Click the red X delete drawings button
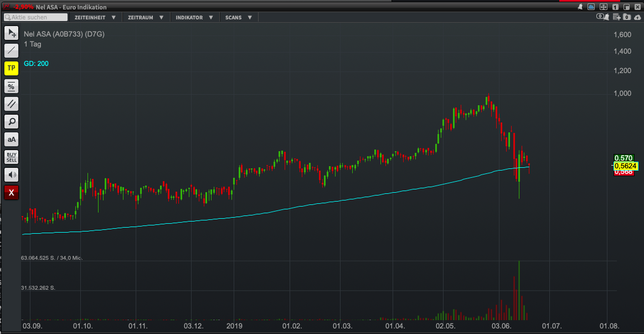The height and width of the screenshot is (334, 644). [x=12, y=193]
